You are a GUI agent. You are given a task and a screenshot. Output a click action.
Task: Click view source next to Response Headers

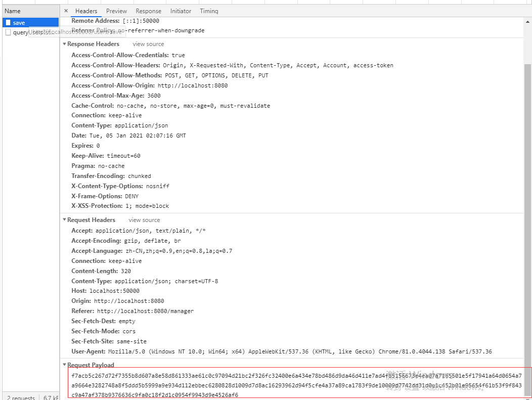[x=148, y=44]
